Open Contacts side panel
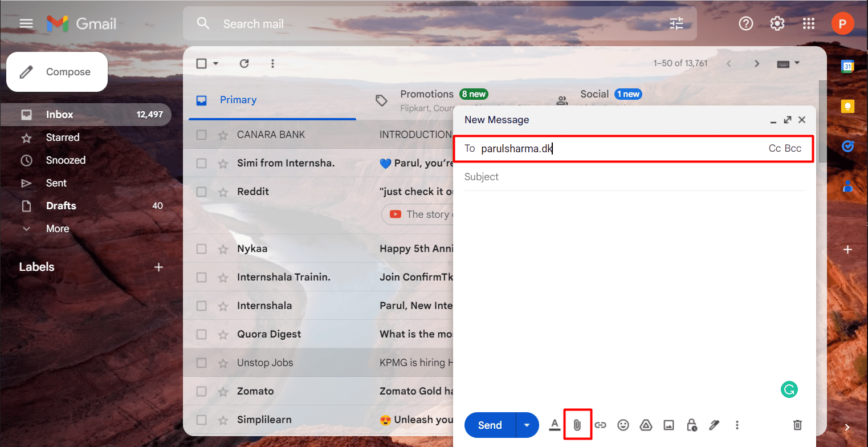868x447 pixels. (x=847, y=186)
